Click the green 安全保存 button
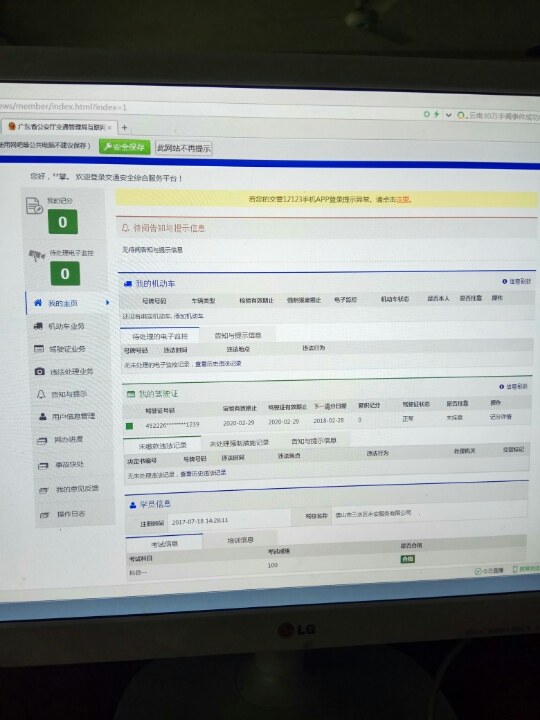This screenshot has height=720, width=540. click(125, 147)
